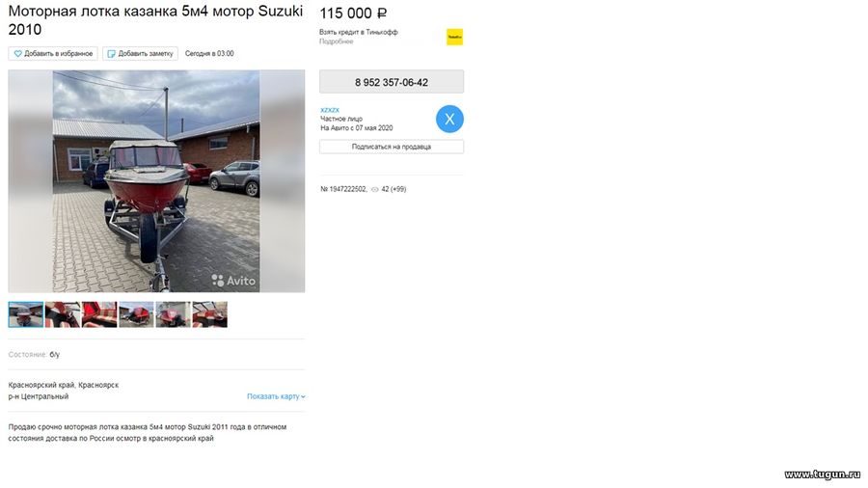Select the first boat thumbnail
Screen dimensions: 868x488
[x=26, y=314]
